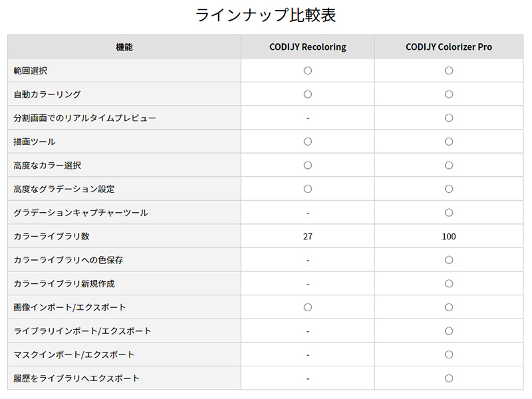532x399 pixels.
Task: Click the Recoloring circle for 高度なカラー選択
Action: pos(308,165)
